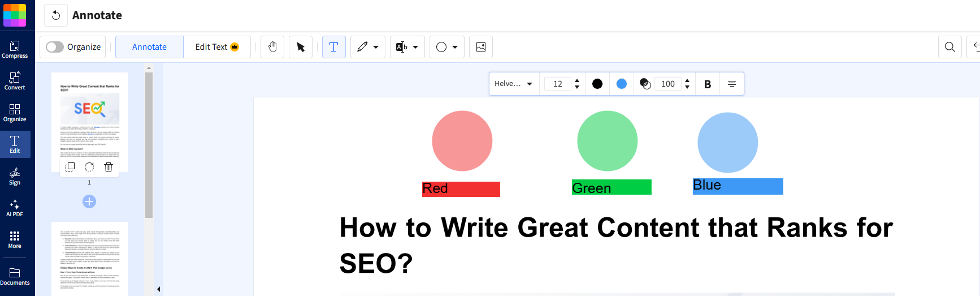
Task: Click the opacity field showing 100
Action: tap(668, 84)
